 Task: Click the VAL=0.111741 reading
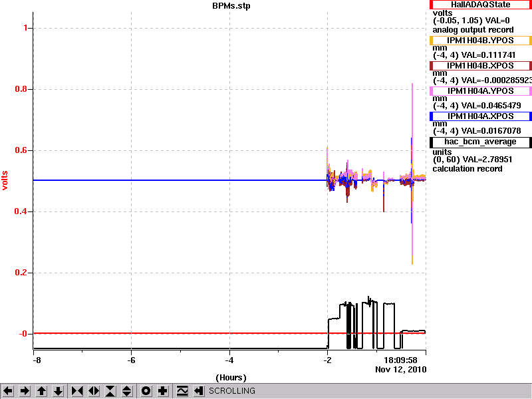point(489,55)
